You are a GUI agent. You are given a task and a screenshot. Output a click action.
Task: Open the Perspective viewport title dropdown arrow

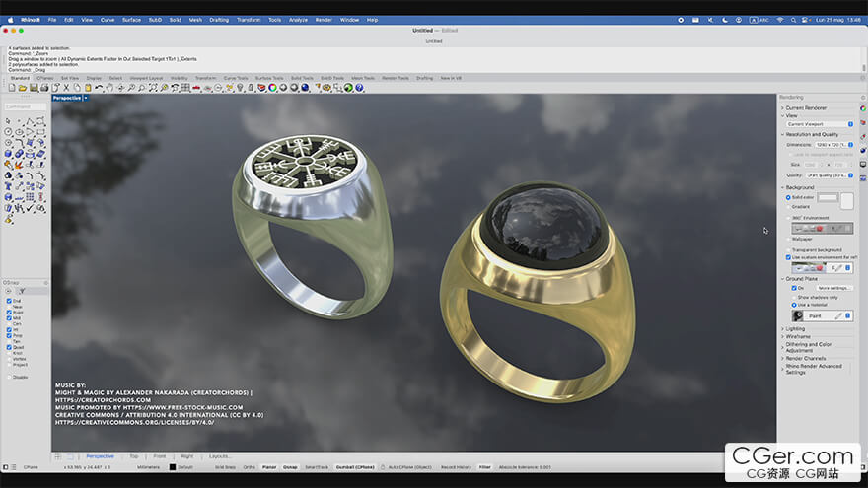[x=86, y=98]
